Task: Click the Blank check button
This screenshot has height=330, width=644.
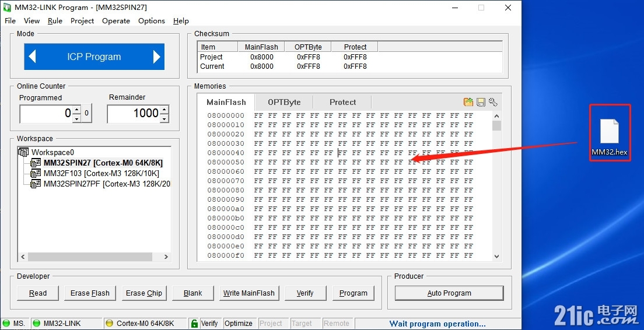Action: (x=192, y=293)
